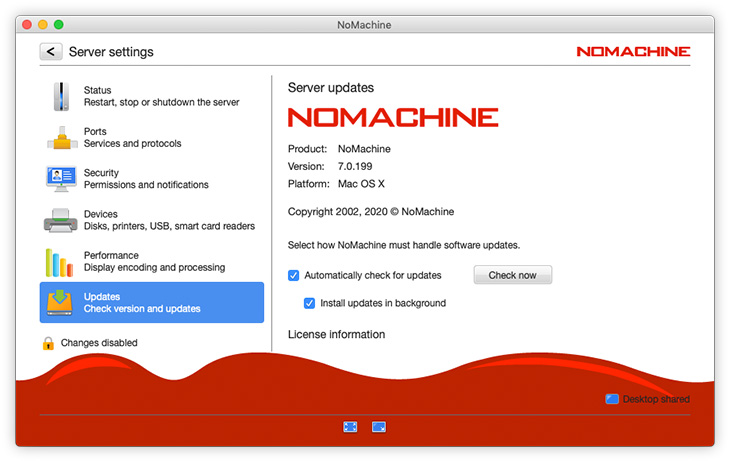Click the NoMachine logo in header

633,51
